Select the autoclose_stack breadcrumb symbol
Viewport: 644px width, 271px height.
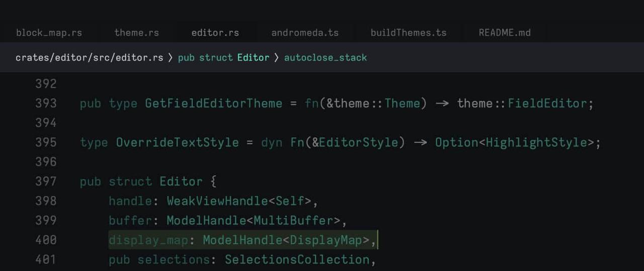326,57
